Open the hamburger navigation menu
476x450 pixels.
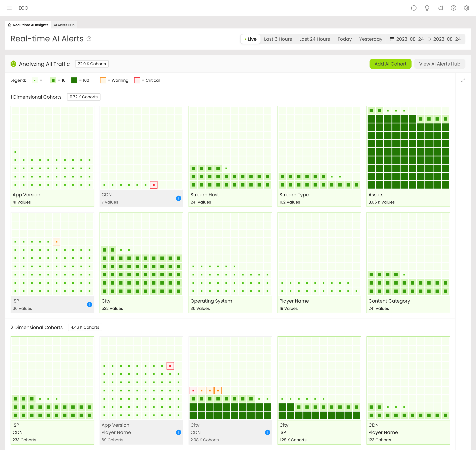(x=9, y=8)
